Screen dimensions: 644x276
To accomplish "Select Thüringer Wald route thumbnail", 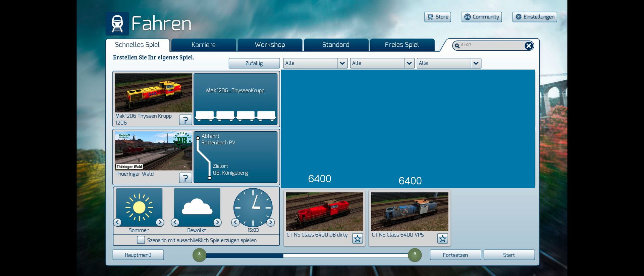I will click(x=154, y=151).
